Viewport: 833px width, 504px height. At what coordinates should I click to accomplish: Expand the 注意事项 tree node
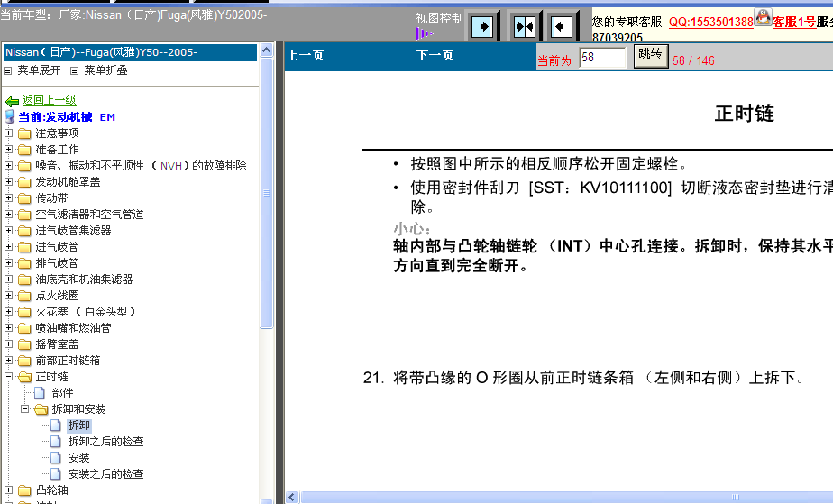[x=8, y=133]
